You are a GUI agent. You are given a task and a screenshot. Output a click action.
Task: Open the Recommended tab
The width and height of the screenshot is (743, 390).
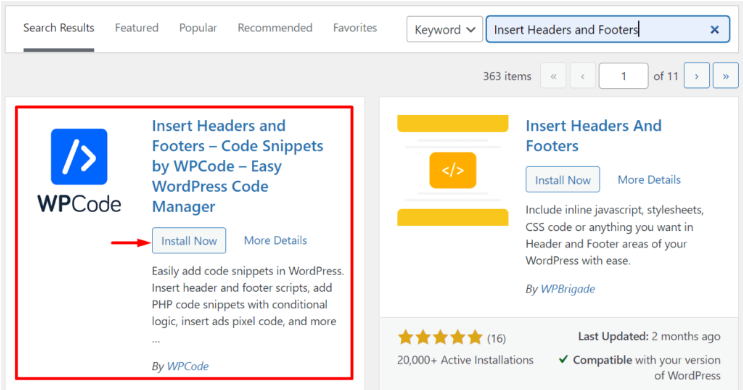click(275, 28)
